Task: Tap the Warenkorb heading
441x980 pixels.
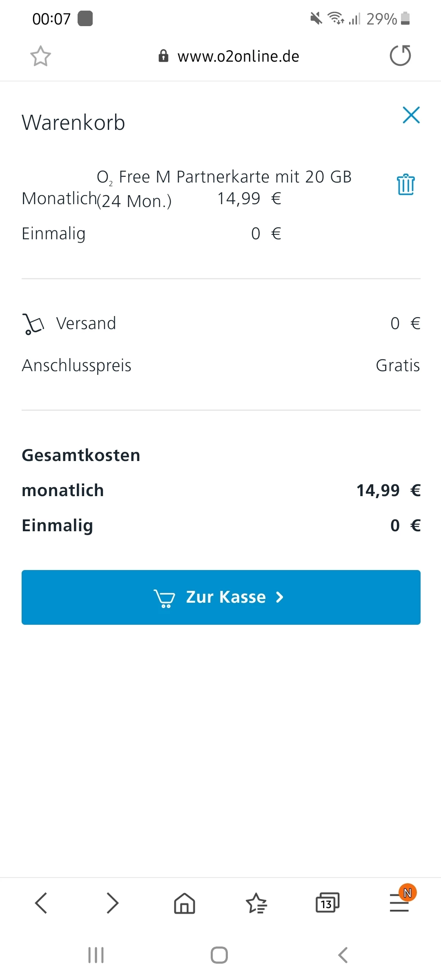Action: pos(73,122)
